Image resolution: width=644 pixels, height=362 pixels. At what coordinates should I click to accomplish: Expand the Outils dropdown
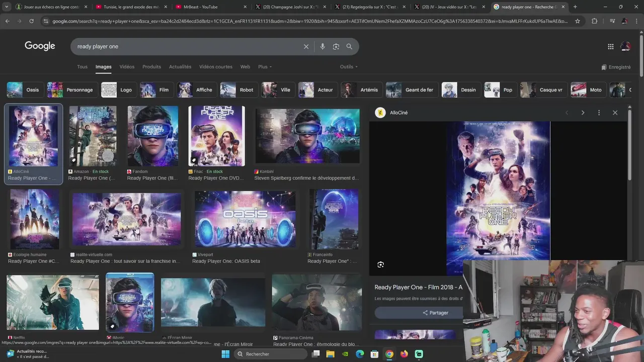click(349, 67)
